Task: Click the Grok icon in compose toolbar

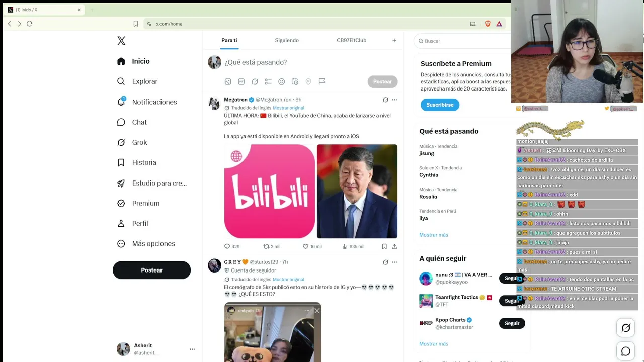Action: pos(255,81)
